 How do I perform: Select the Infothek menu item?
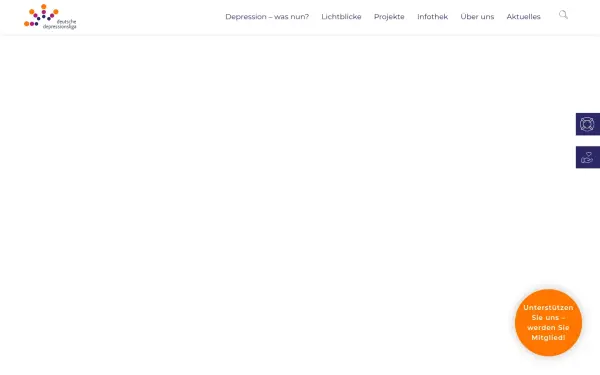[432, 17]
